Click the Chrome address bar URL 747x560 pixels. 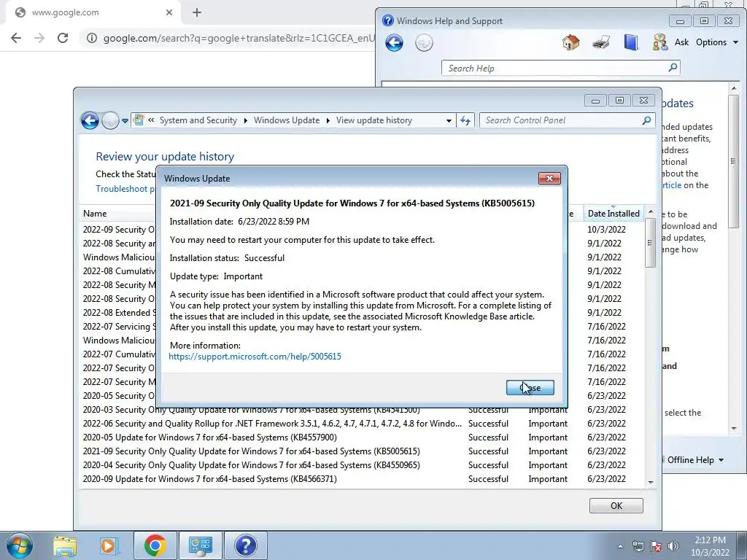(239, 38)
